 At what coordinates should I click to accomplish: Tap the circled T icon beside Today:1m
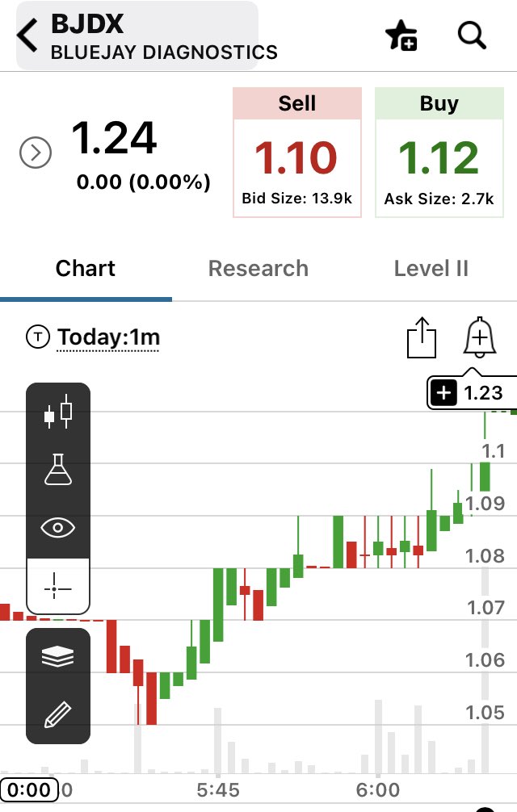point(37,337)
